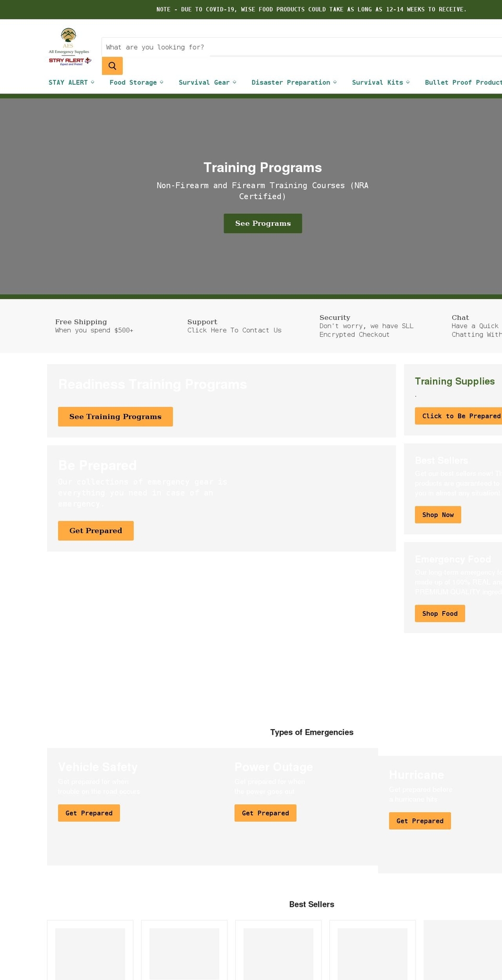Open the third Best Sellers product thumbnail
Viewport: 502px width, 980px height.
coord(278,954)
